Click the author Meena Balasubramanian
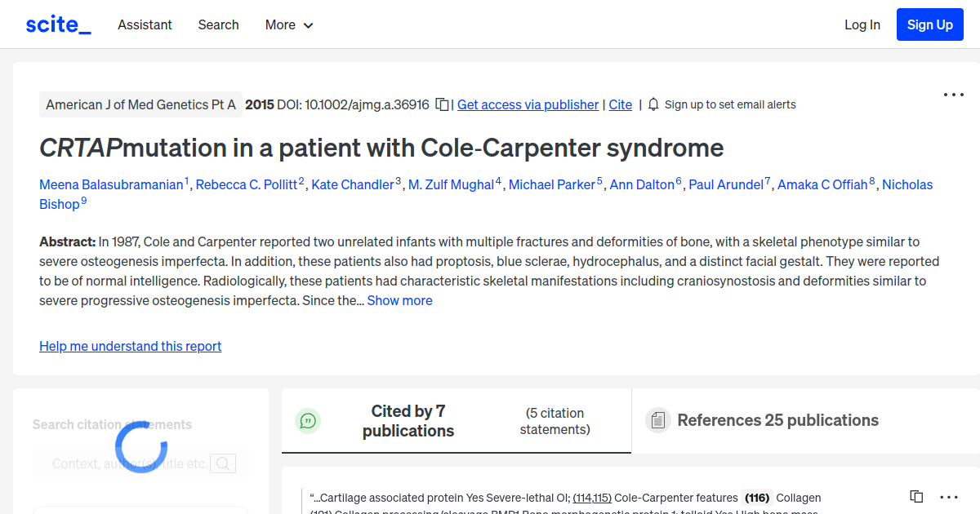 pos(111,184)
